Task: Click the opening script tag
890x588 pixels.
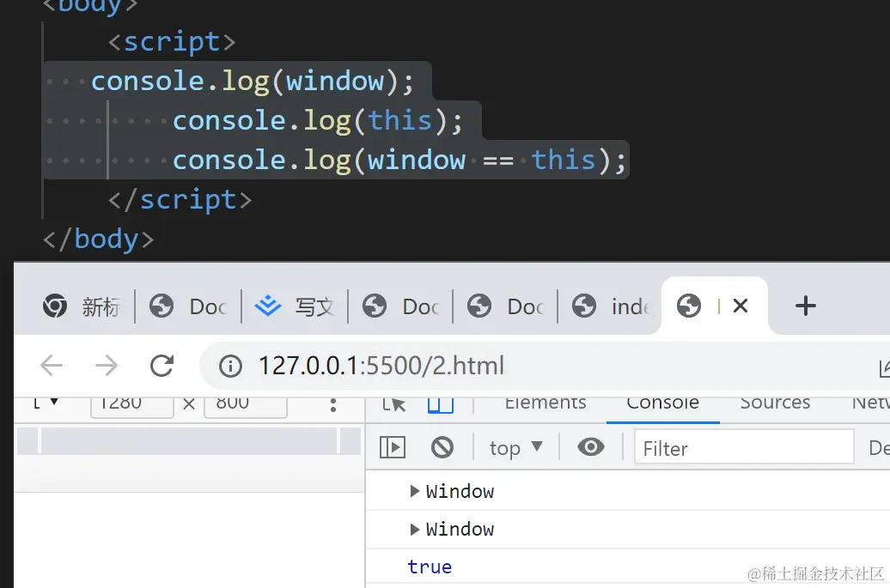Action: point(172,42)
